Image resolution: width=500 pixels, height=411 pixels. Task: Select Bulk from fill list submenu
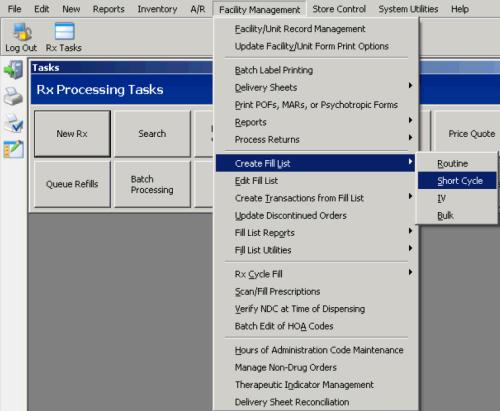pyautogui.click(x=457, y=215)
